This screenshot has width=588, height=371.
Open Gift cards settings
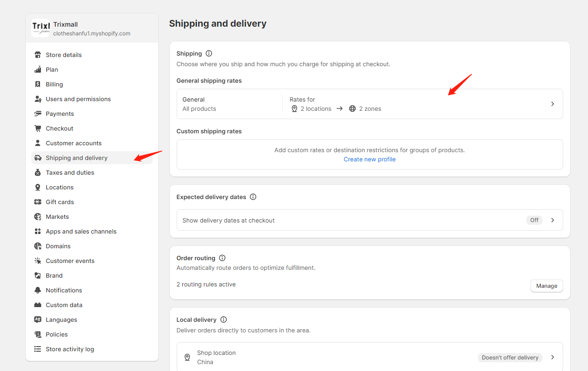(x=92, y=202)
